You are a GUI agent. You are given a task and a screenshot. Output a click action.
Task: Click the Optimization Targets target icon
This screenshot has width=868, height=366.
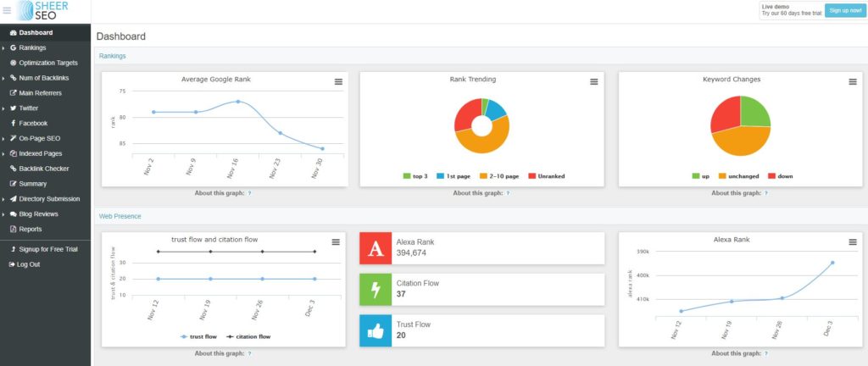click(x=14, y=63)
